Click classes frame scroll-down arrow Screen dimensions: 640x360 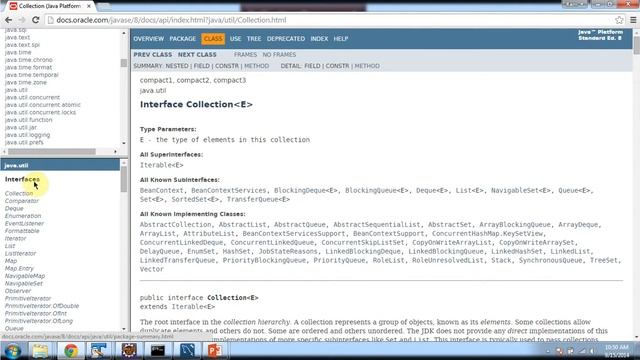[124, 329]
